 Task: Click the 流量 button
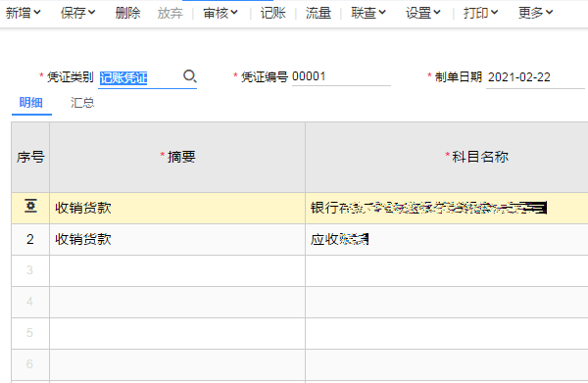coord(318,13)
